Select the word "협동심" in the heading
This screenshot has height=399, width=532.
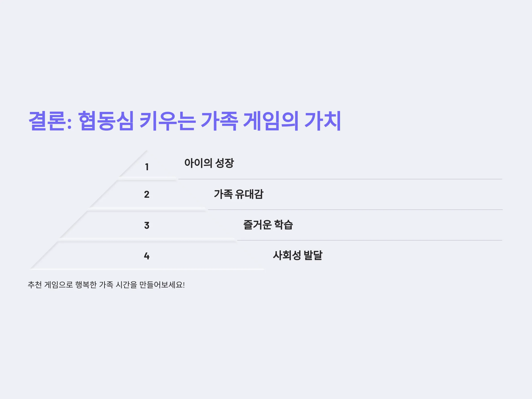pyautogui.click(x=106, y=121)
